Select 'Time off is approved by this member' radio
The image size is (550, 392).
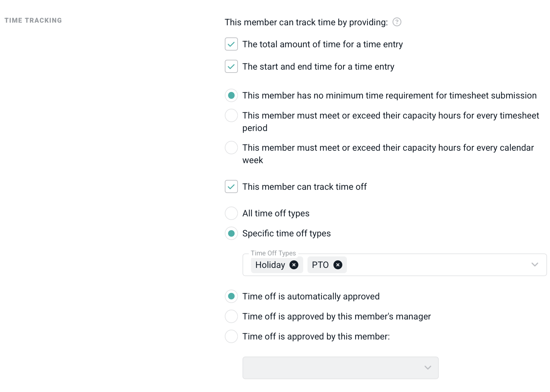(231, 337)
